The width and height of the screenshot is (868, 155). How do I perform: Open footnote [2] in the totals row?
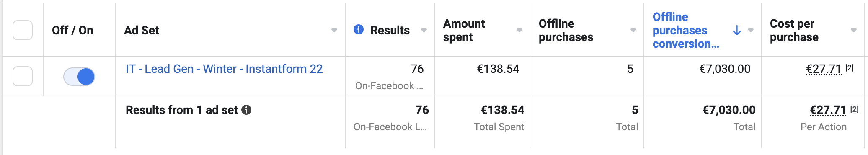point(855,109)
